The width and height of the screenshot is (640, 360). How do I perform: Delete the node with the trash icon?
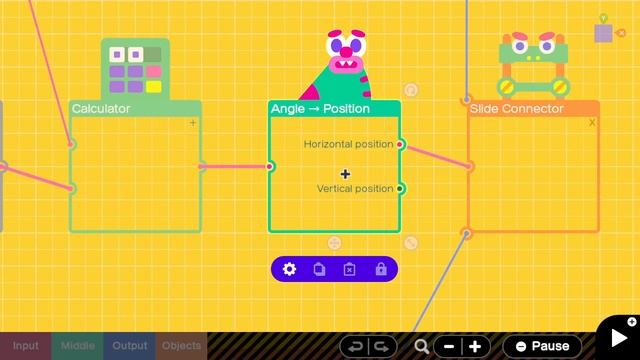349,269
